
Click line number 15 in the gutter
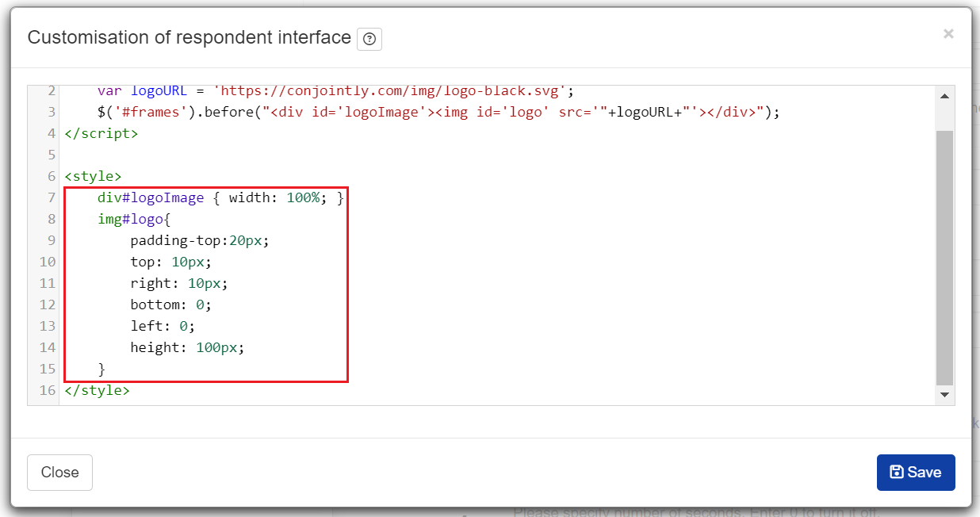pyautogui.click(x=47, y=369)
